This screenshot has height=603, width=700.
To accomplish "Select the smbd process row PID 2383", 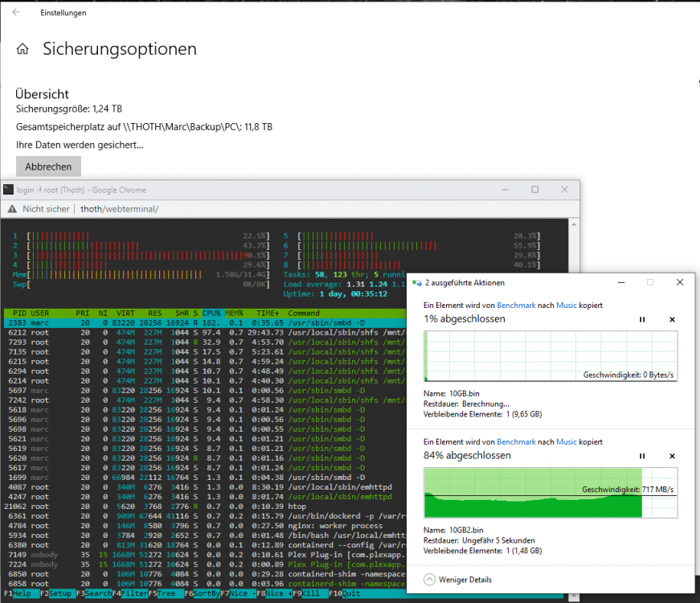I will pos(205,323).
